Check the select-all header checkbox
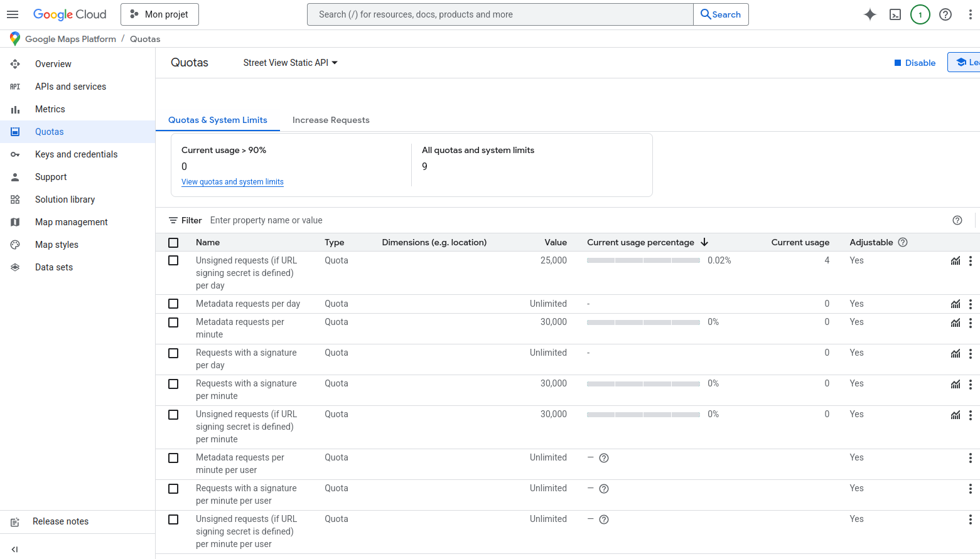980x559 pixels. (173, 243)
